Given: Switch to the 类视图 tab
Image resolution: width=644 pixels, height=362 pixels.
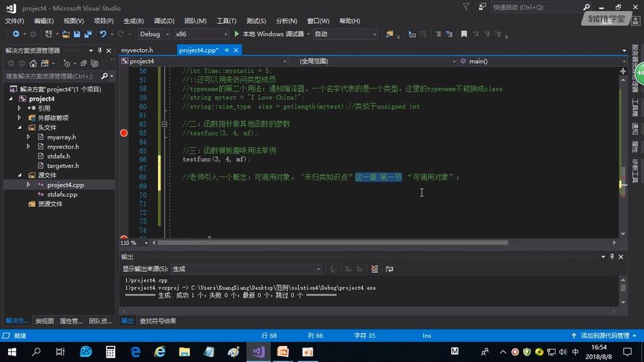Looking at the screenshot, I should coord(44,321).
